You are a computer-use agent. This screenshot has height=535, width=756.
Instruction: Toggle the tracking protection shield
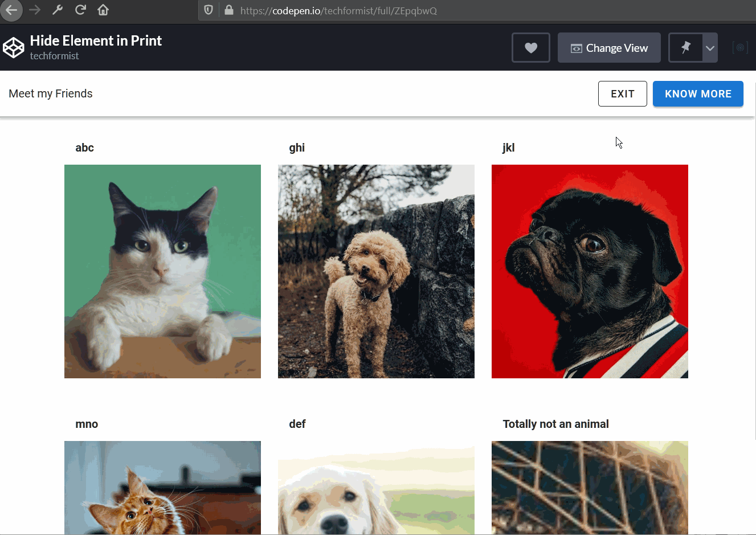click(x=208, y=10)
